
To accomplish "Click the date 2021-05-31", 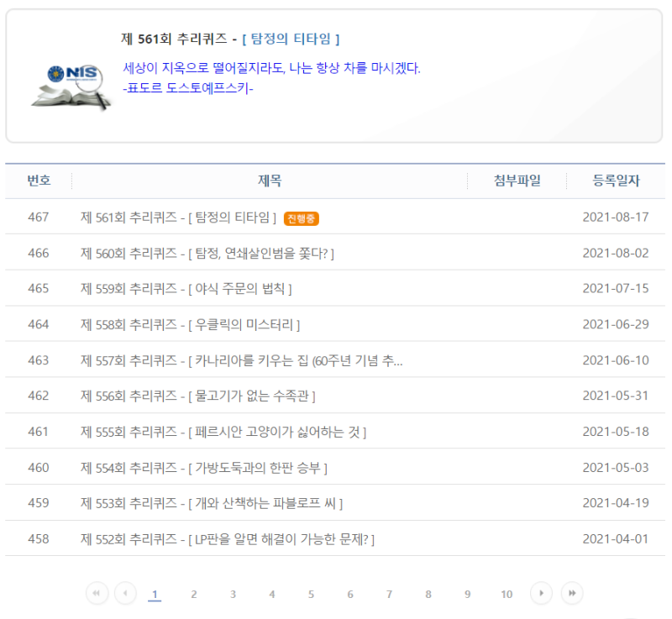I will tap(616, 396).
